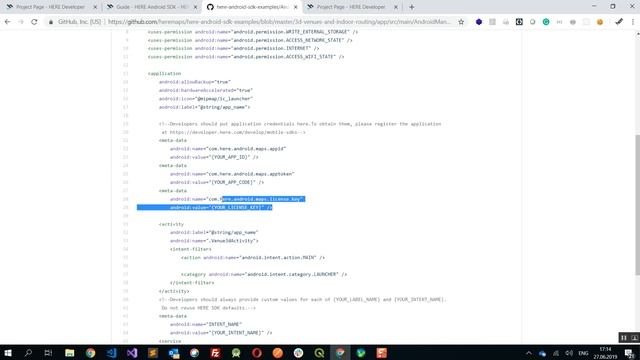Open Task View on the taskbar

pyautogui.click(x=48, y=353)
